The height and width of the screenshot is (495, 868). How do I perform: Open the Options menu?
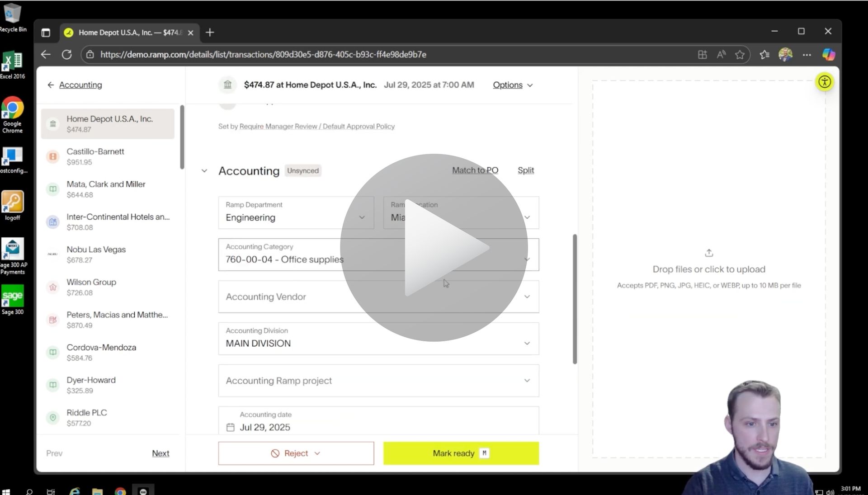click(x=512, y=85)
